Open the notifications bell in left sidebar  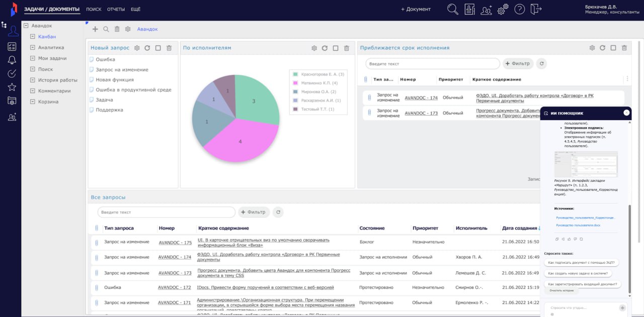12,60
